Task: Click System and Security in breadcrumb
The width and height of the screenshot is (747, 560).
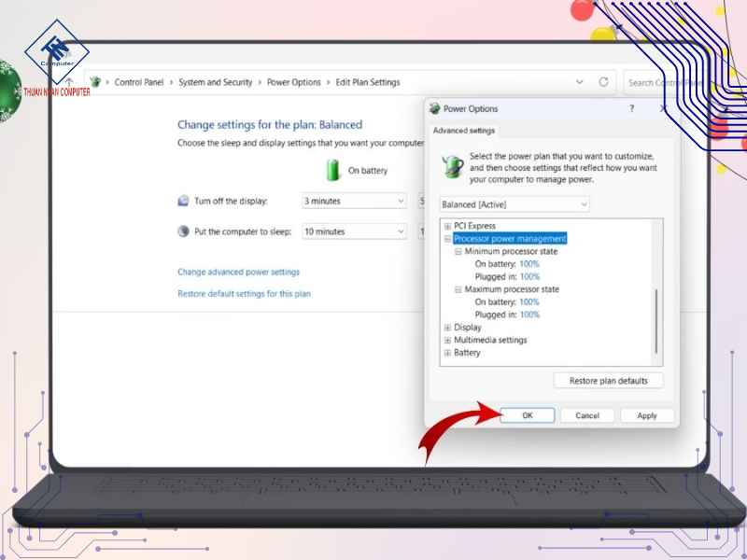Action: tap(215, 82)
